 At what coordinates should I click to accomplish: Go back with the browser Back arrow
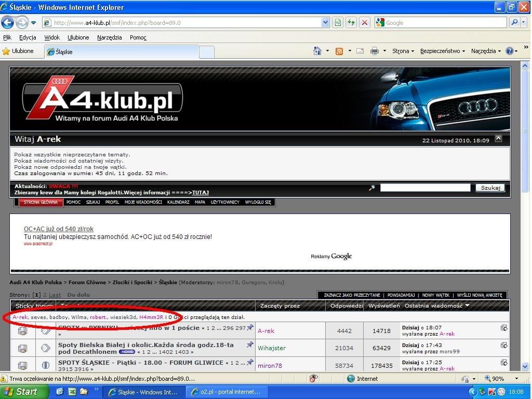7,23
